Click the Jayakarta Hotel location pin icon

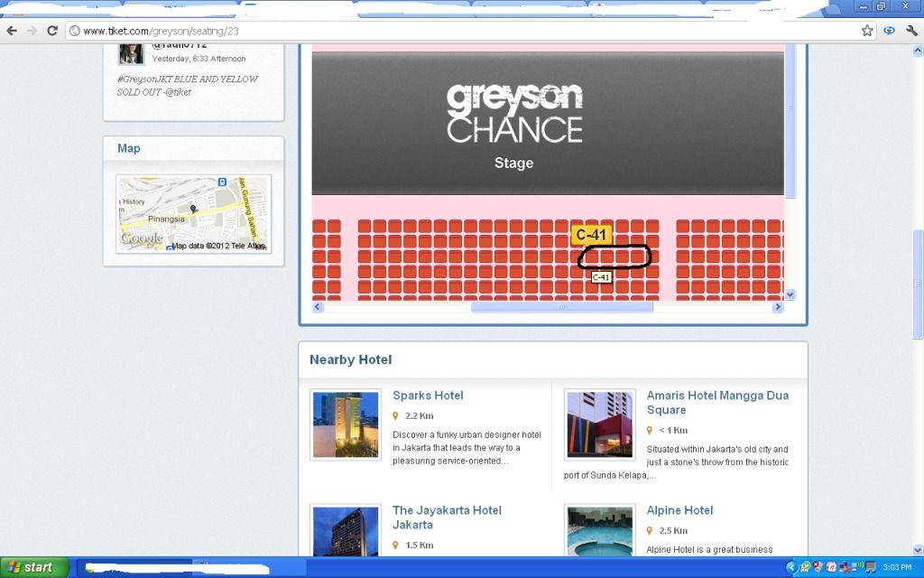coord(395,545)
